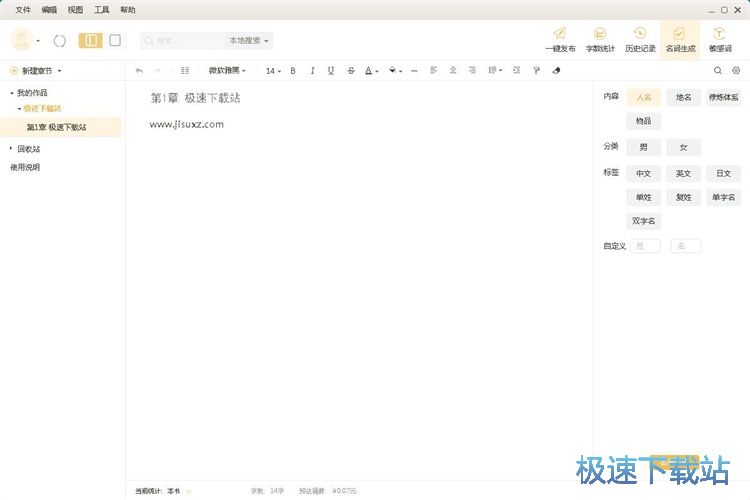Open the 使用说明 instructions link
This screenshot has height=500, width=750.
coord(25,167)
